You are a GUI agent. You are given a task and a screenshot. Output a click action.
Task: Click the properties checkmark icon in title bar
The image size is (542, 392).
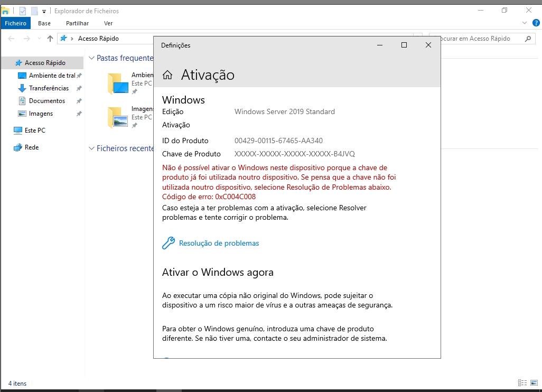click(23, 11)
